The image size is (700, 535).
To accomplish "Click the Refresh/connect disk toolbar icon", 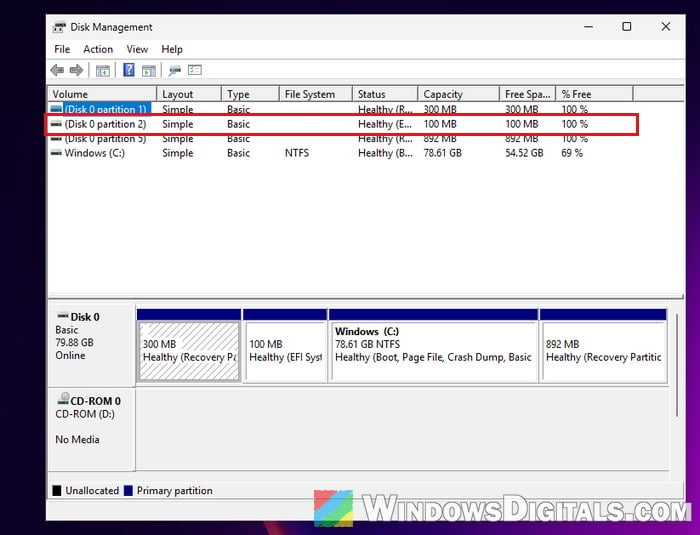I will 175,70.
